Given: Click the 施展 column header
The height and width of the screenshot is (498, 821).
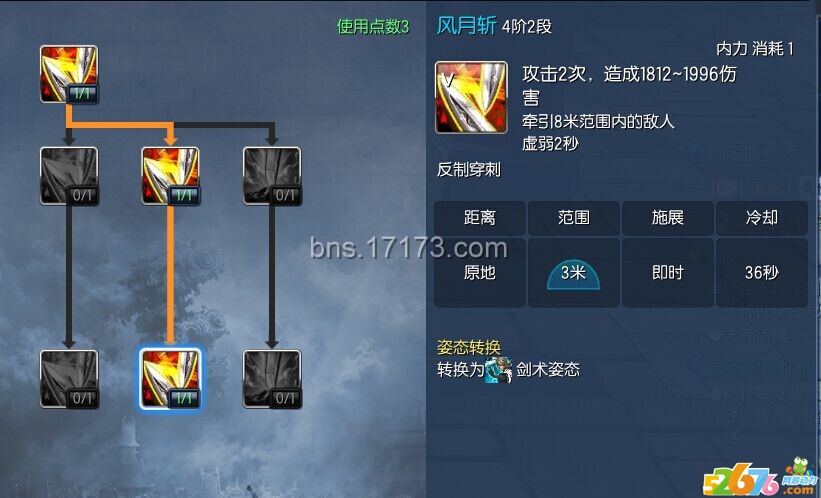Looking at the screenshot, I should click(668, 218).
